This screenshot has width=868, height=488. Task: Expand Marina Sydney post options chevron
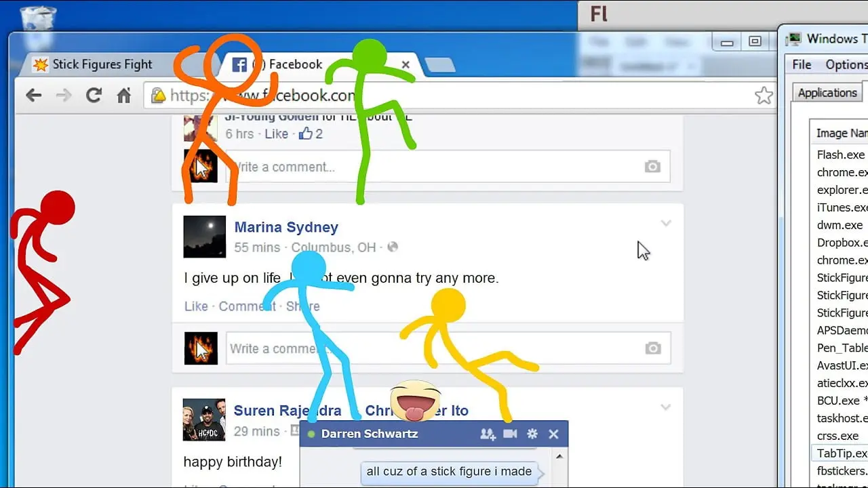click(x=666, y=223)
